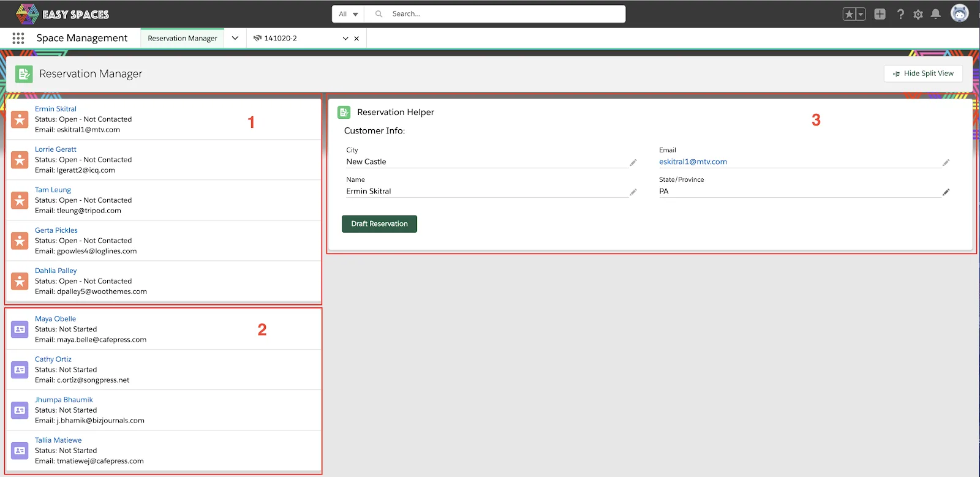980x477 pixels.
Task: Edit the State/Province field pencil icon
Action: 946,192
